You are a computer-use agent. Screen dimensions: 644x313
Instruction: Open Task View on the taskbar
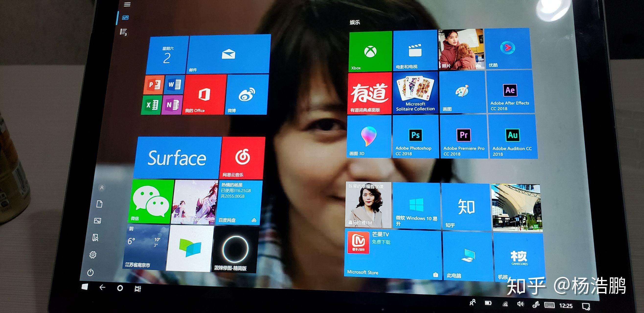tap(138, 289)
